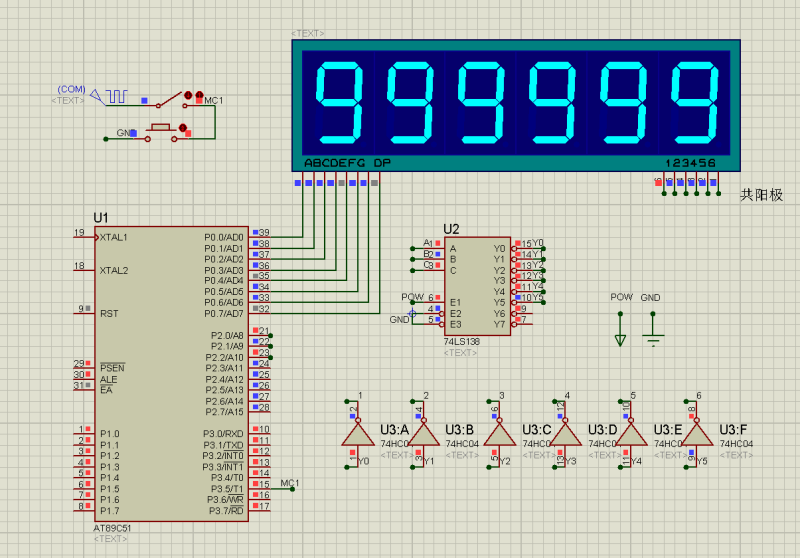
Task: Click the fifth digit of the display
Action: (x=623, y=103)
